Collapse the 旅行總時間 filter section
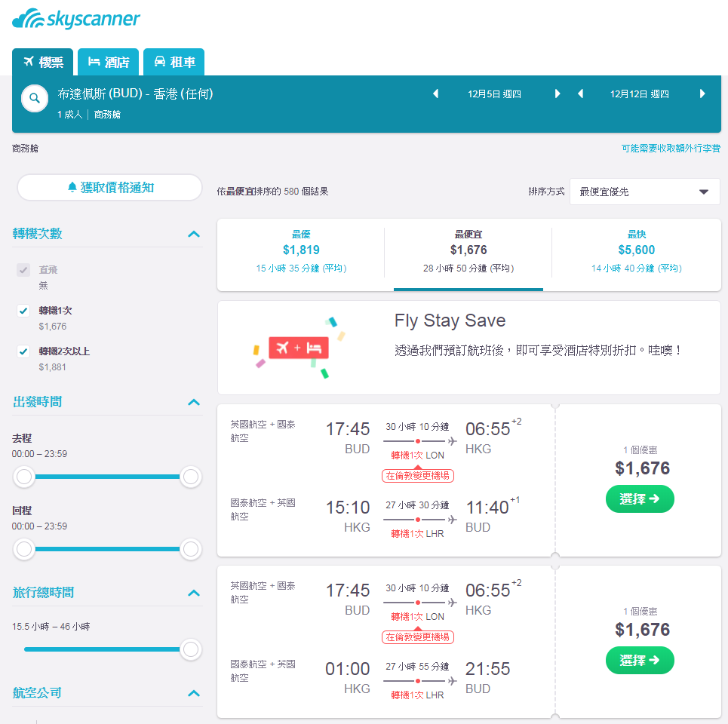The width and height of the screenshot is (728, 724). click(x=194, y=593)
